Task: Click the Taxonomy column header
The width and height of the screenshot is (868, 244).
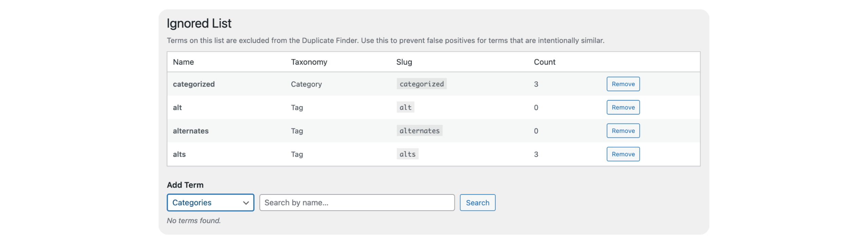Action: [309, 62]
